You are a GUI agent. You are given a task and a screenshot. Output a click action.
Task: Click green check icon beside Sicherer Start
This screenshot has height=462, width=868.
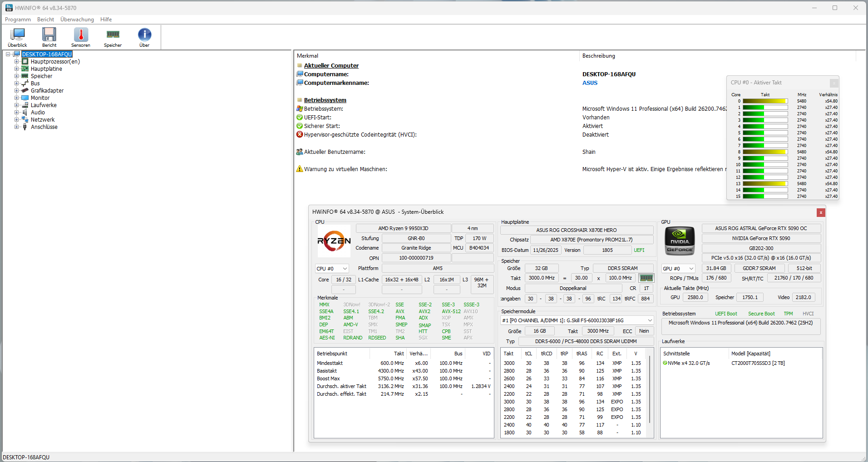300,126
